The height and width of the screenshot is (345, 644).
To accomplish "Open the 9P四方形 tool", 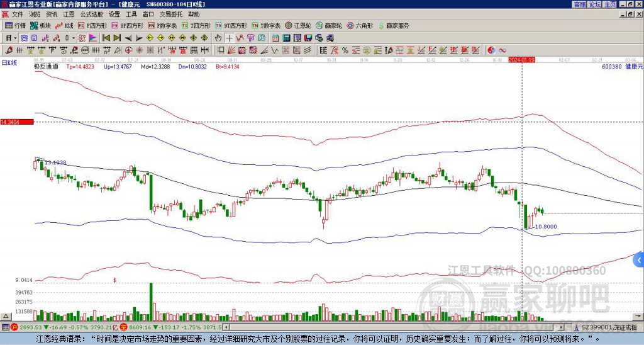I will pyautogui.click(x=128, y=25).
